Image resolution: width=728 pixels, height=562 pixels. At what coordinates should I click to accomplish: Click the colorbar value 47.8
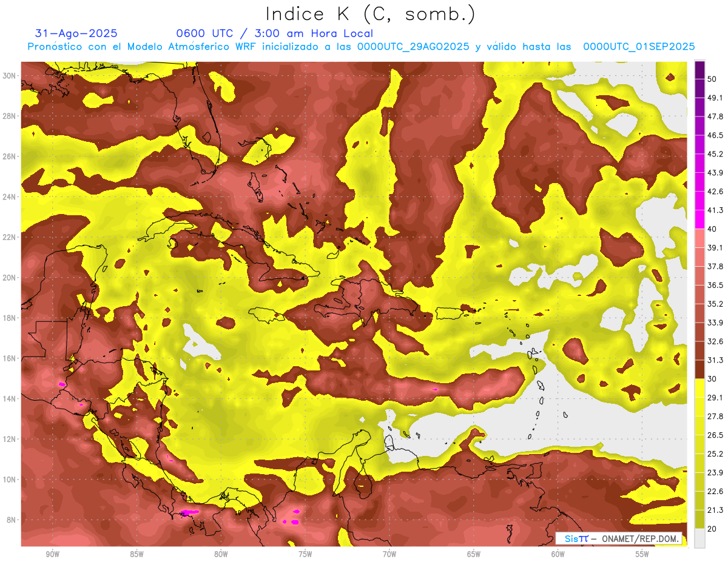pyautogui.click(x=715, y=116)
